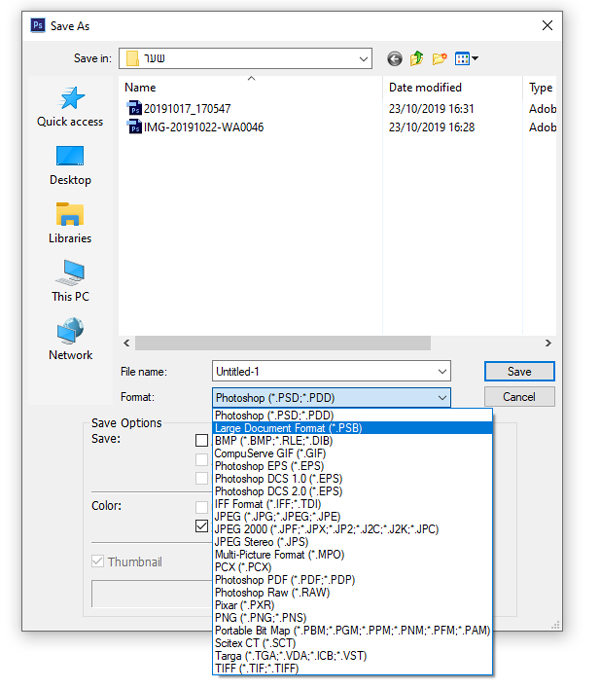Screen dimensions: 600x688
Task: Choose Large Document Format (*.PSB)
Action: pyautogui.click(x=352, y=428)
